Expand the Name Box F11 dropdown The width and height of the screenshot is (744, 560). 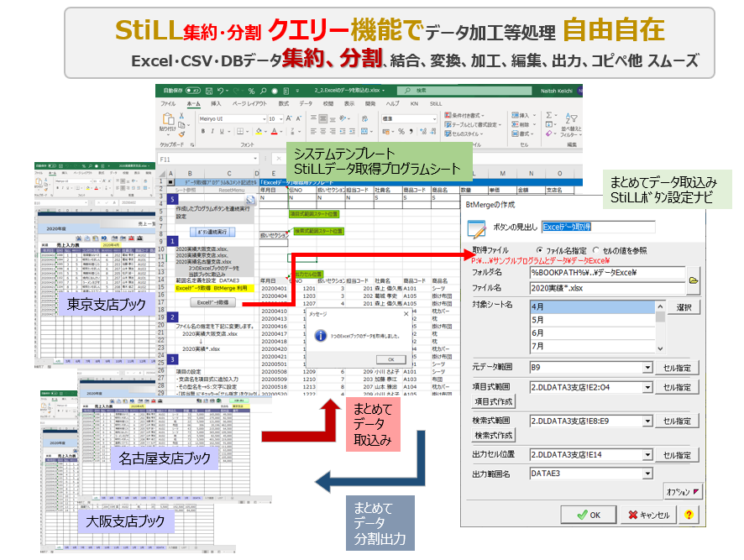[255, 159]
